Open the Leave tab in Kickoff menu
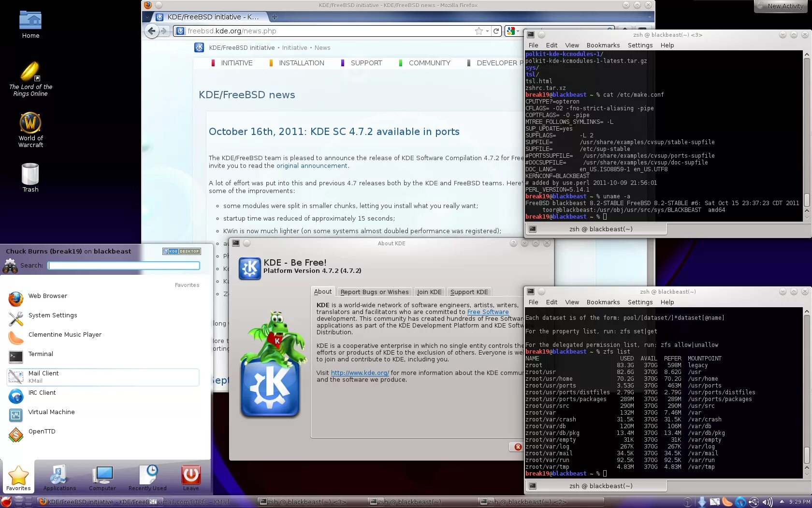Image resolution: width=812 pixels, height=508 pixels. coord(191,478)
